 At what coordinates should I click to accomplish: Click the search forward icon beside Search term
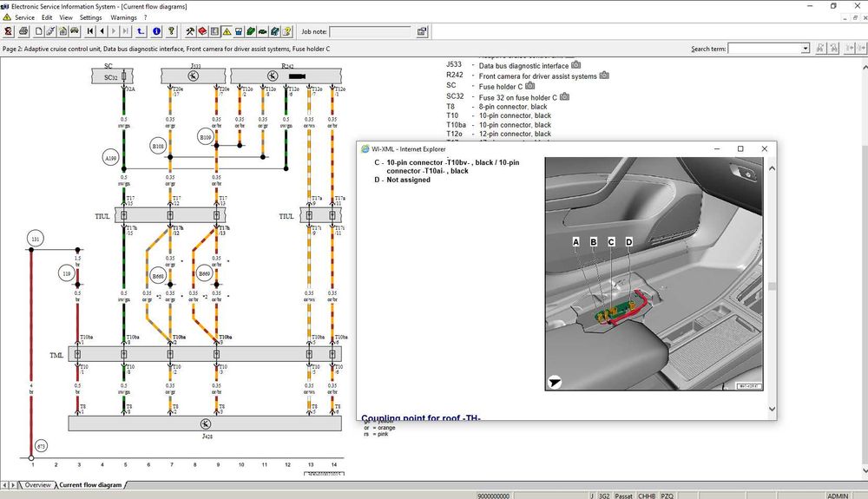coord(820,49)
